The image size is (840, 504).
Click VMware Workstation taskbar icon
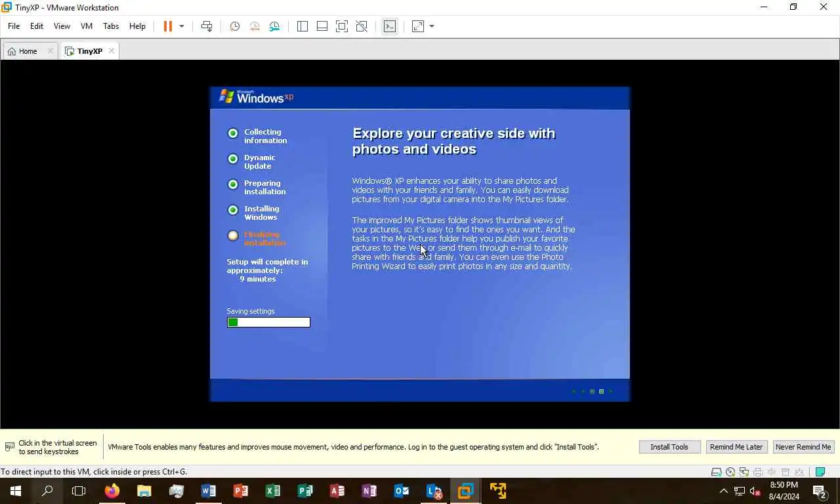tap(466, 491)
